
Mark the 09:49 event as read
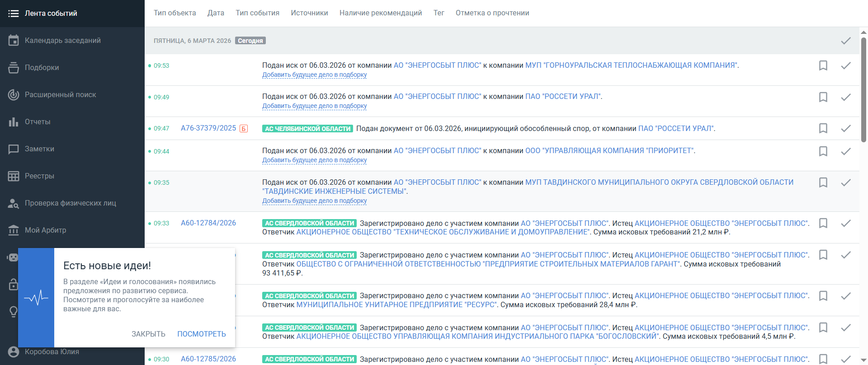846,97
